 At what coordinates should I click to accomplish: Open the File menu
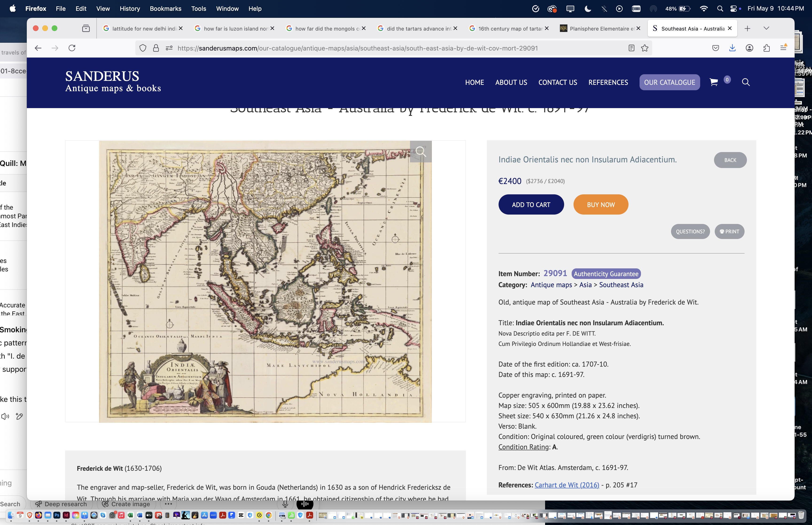61,8
